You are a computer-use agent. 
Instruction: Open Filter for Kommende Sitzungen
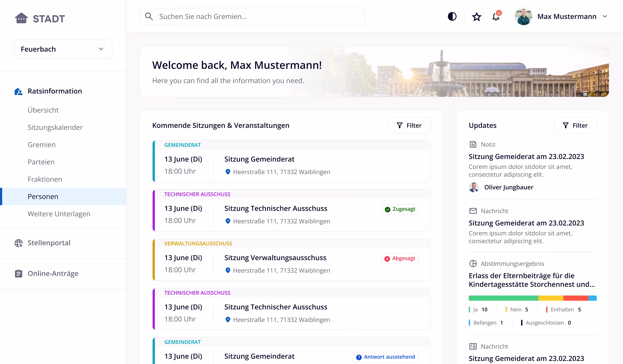pos(409,126)
